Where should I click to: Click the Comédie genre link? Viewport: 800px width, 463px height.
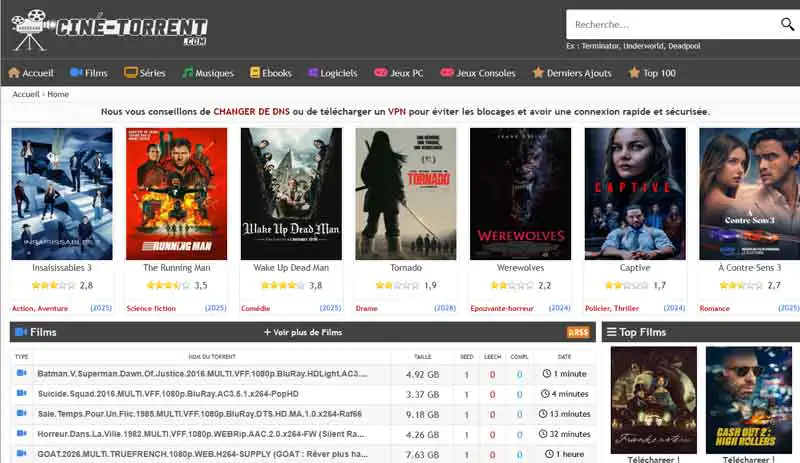(x=256, y=308)
